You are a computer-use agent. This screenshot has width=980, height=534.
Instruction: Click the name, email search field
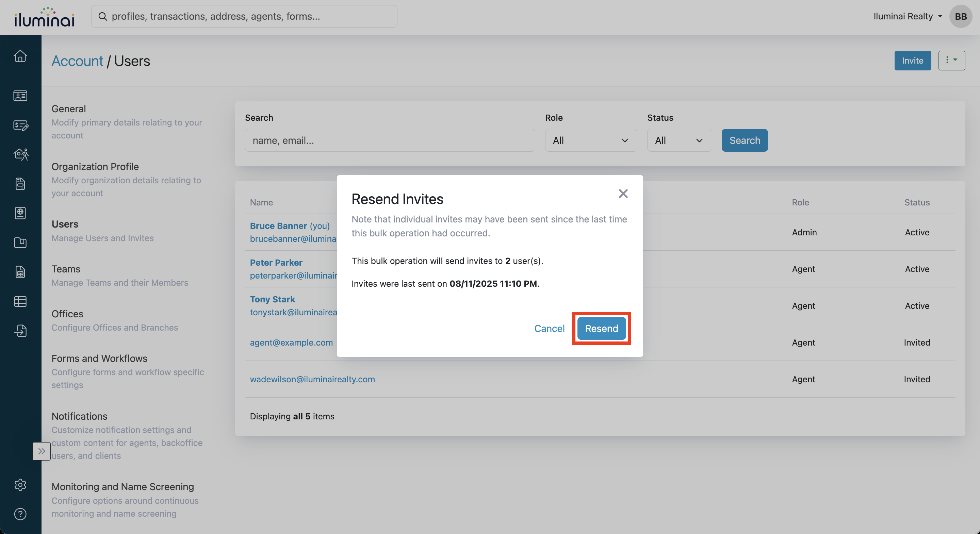(390, 140)
